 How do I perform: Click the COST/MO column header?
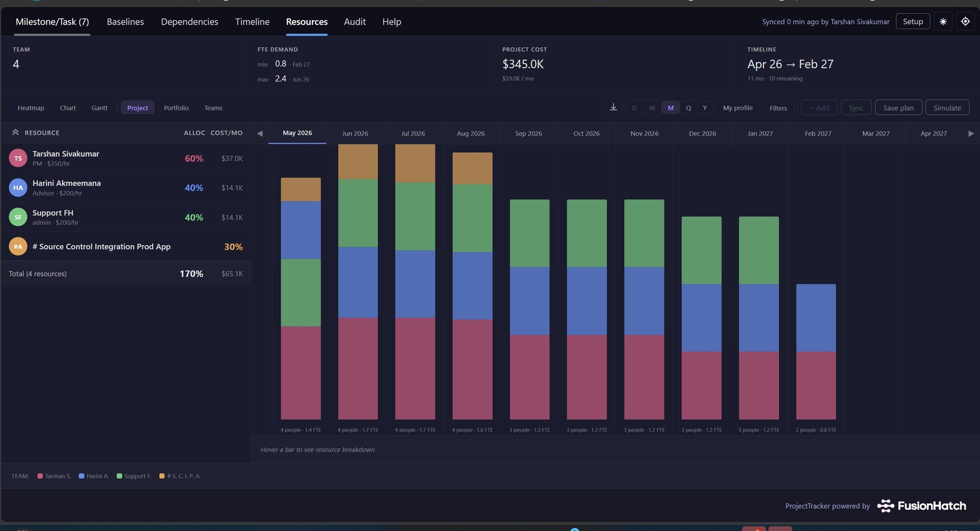[x=227, y=133]
